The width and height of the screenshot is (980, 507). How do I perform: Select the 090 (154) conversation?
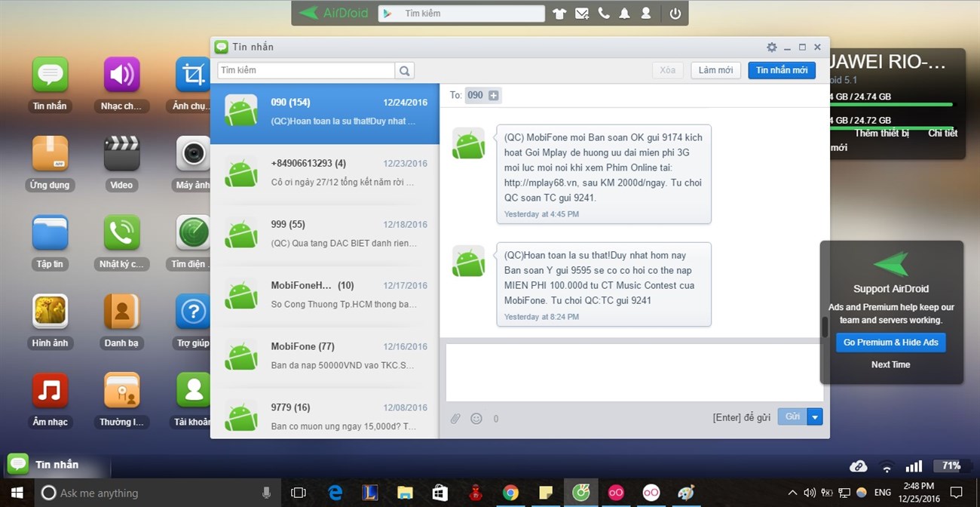pyautogui.click(x=325, y=112)
